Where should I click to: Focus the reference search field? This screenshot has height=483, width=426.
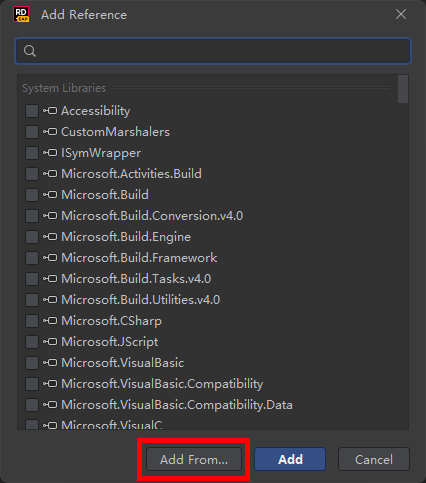(x=213, y=51)
